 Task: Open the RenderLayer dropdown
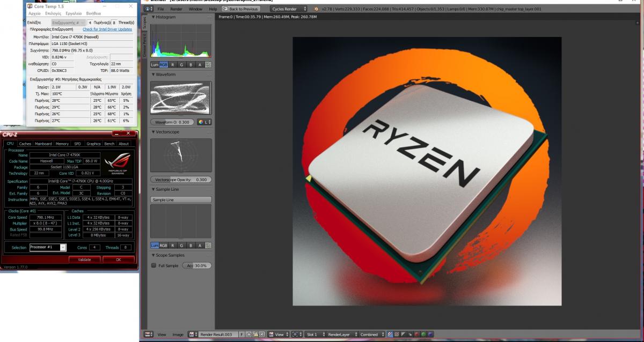341,334
